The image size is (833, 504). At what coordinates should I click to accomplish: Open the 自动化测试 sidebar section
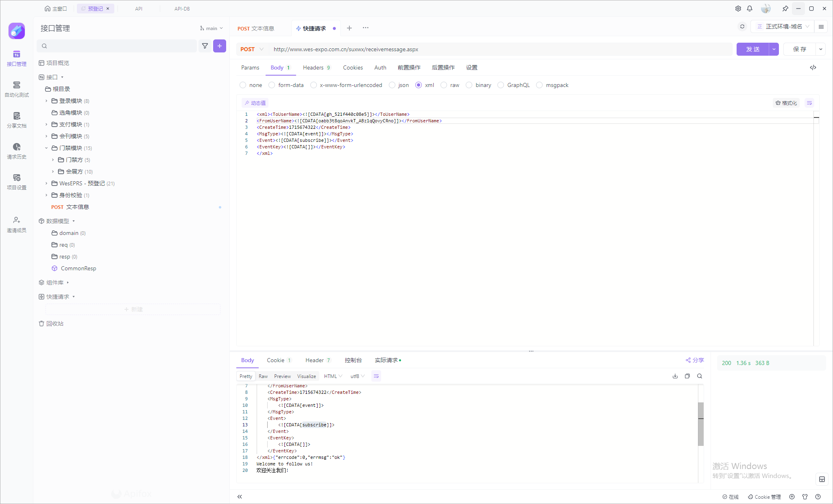coord(16,89)
